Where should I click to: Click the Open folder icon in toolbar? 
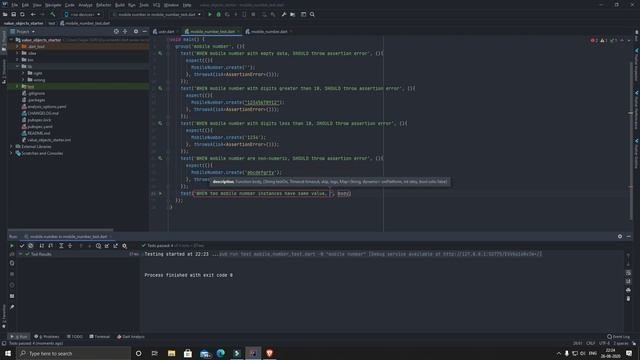coord(5,14)
